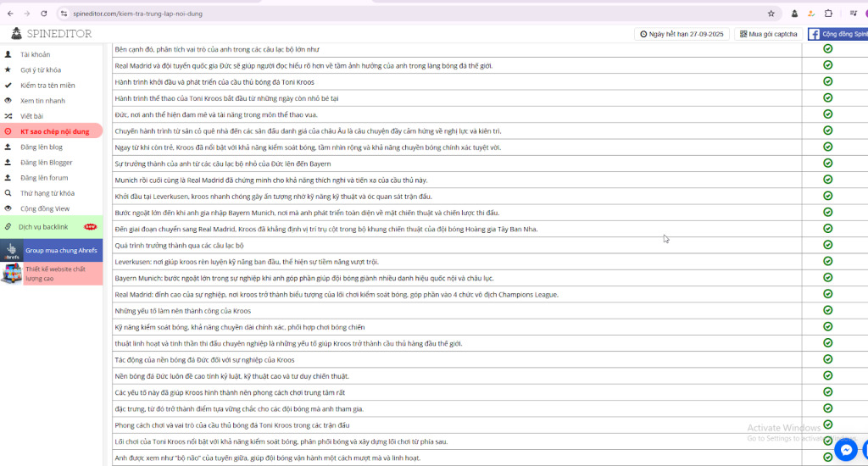Click the magnifier icon for Thứ hạng từ khóa
868x466 pixels.
[x=8, y=192]
